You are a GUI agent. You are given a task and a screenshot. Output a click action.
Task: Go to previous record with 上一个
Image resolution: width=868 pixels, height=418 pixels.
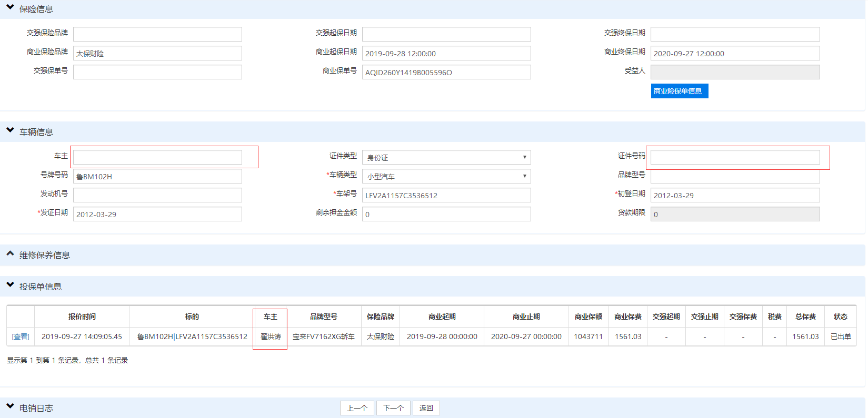tap(357, 408)
